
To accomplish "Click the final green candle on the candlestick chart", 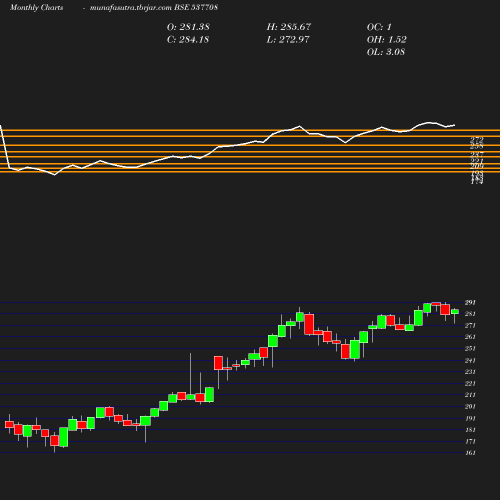I will (x=455, y=312).
